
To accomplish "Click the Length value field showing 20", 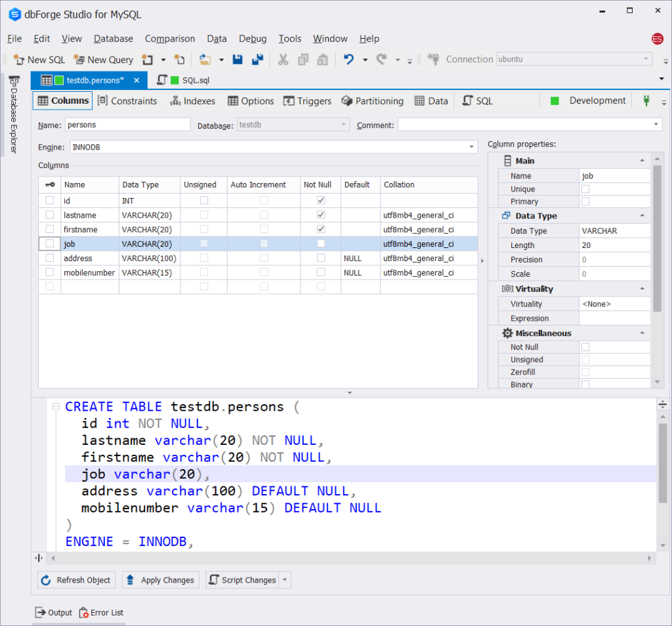I will 614,245.
